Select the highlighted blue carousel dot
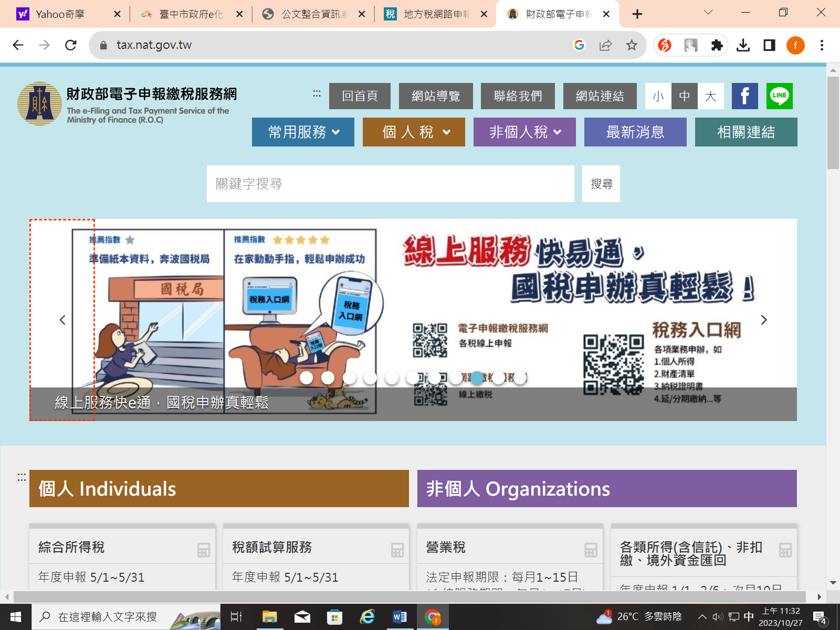The width and height of the screenshot is (840, 630). click(x=477, y=377)
